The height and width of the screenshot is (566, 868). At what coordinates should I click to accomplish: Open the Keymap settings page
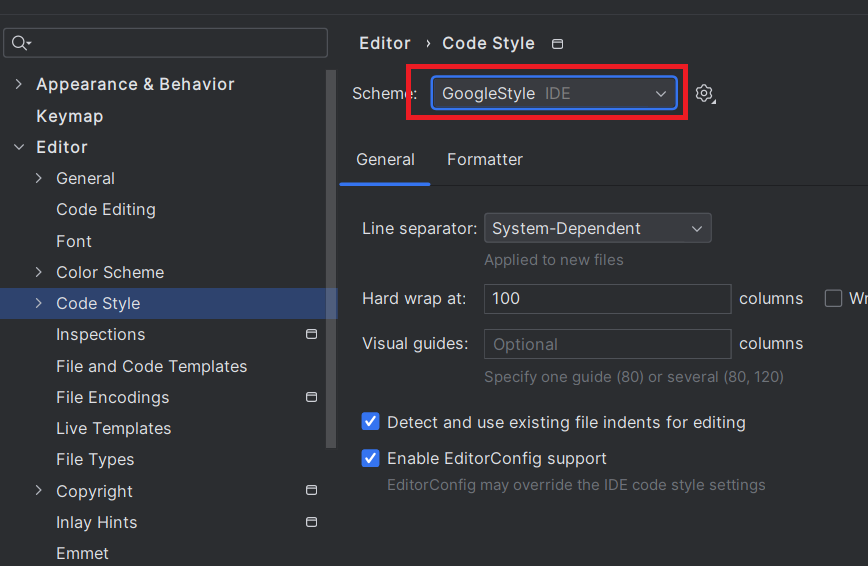pyautogui.click(x=70, y=116)
